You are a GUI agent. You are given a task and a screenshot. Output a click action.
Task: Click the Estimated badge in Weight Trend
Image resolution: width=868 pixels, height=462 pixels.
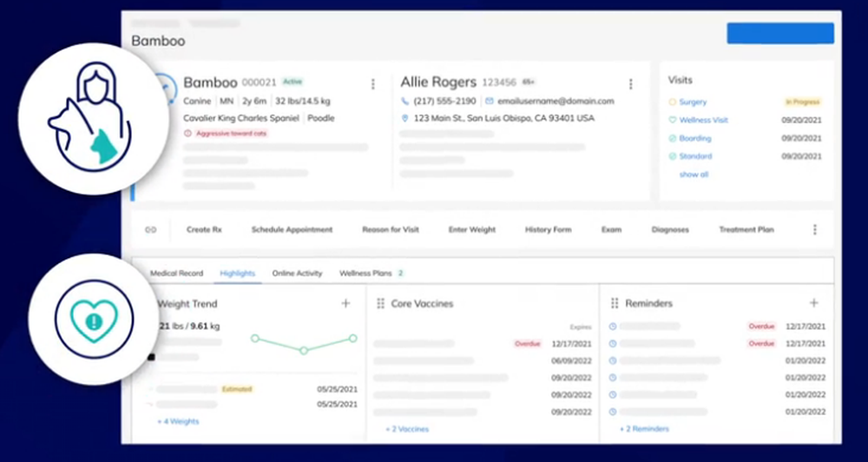tap(237, 389)
